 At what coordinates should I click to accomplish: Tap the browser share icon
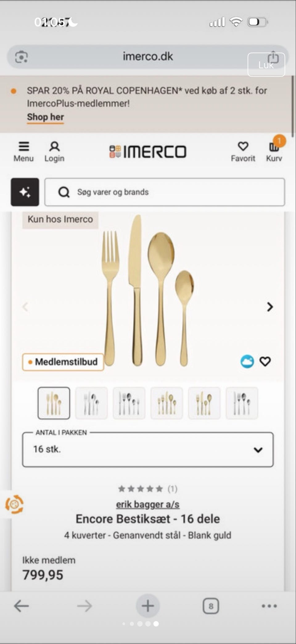(273, 57)
